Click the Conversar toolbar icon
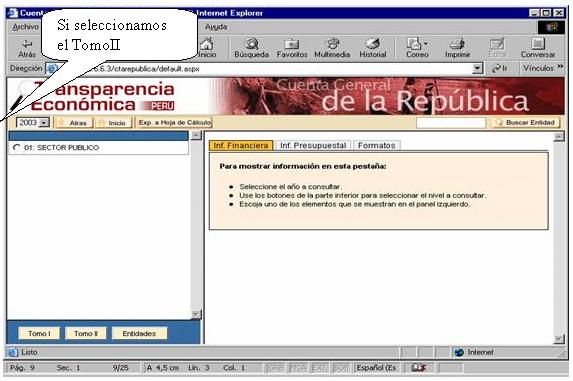Screen dimensions: 573x381 [538, 48]
